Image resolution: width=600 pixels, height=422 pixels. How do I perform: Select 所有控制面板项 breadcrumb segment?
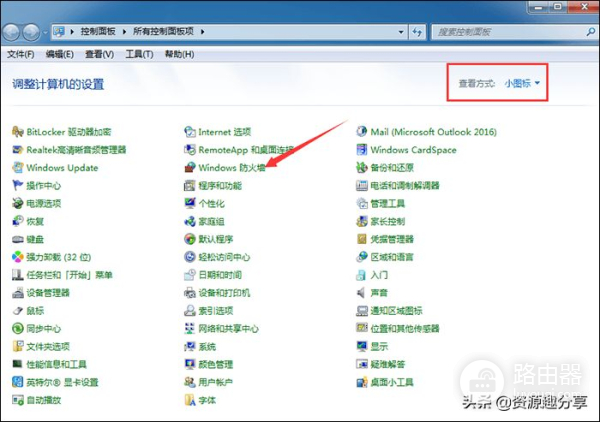click(x=163, y=32)
